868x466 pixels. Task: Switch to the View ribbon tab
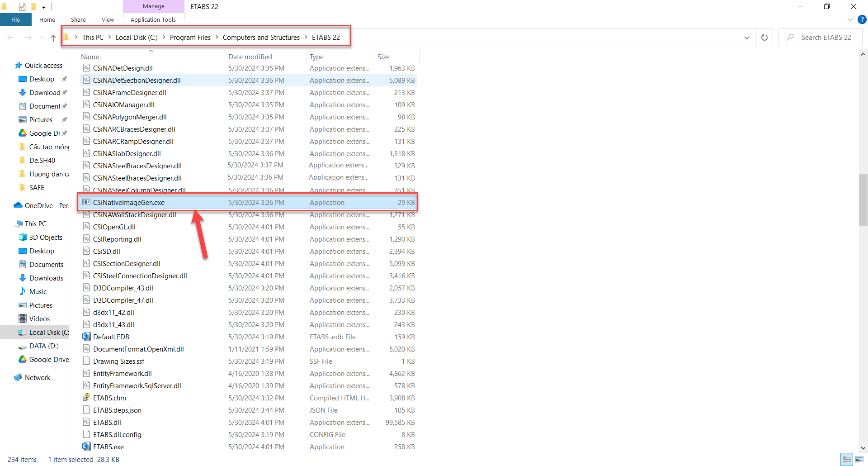point(108,19)
